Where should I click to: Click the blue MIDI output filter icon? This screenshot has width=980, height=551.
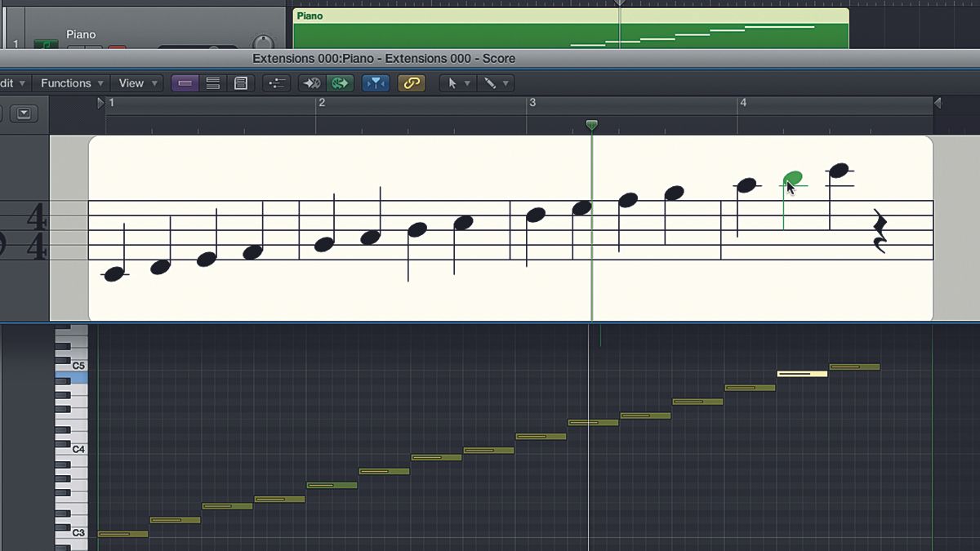pos(375,82)
